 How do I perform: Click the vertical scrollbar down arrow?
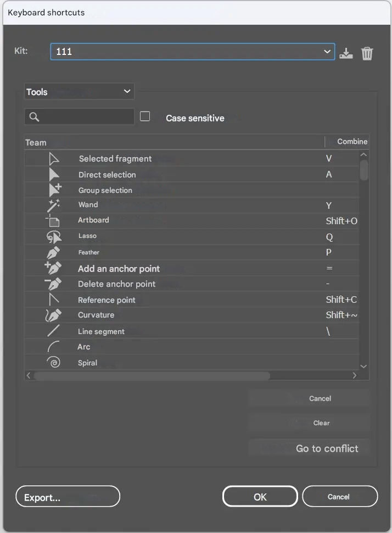pyautogui.click(x=363, y=366)
